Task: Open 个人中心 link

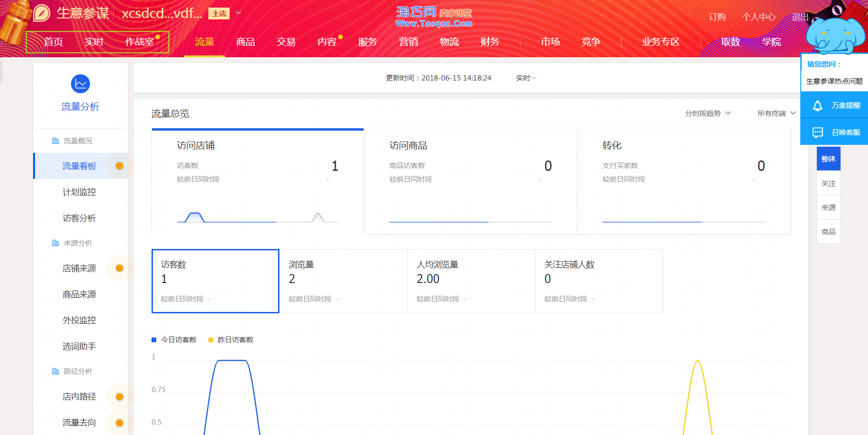Action: pyautogui.click(x=759, y=17)
